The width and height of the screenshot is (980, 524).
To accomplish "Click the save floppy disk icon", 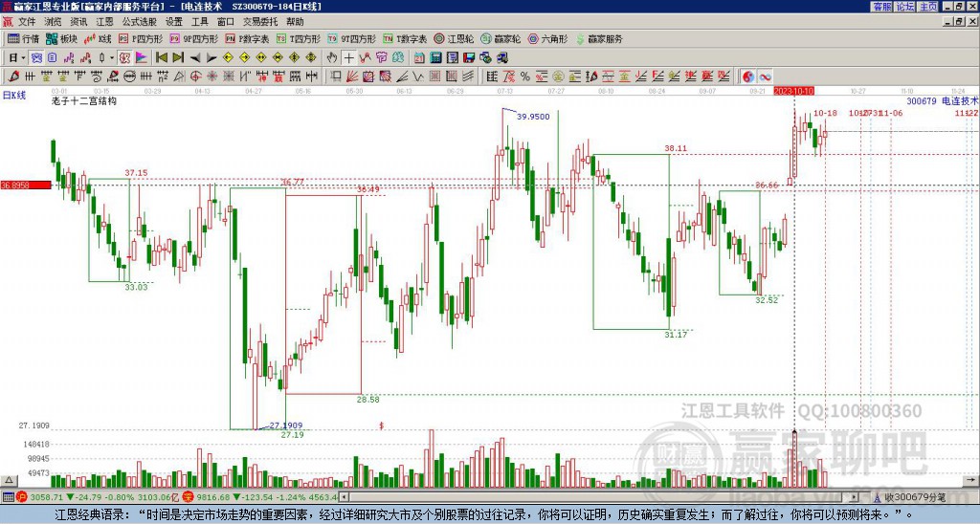I will click(469, 58).
